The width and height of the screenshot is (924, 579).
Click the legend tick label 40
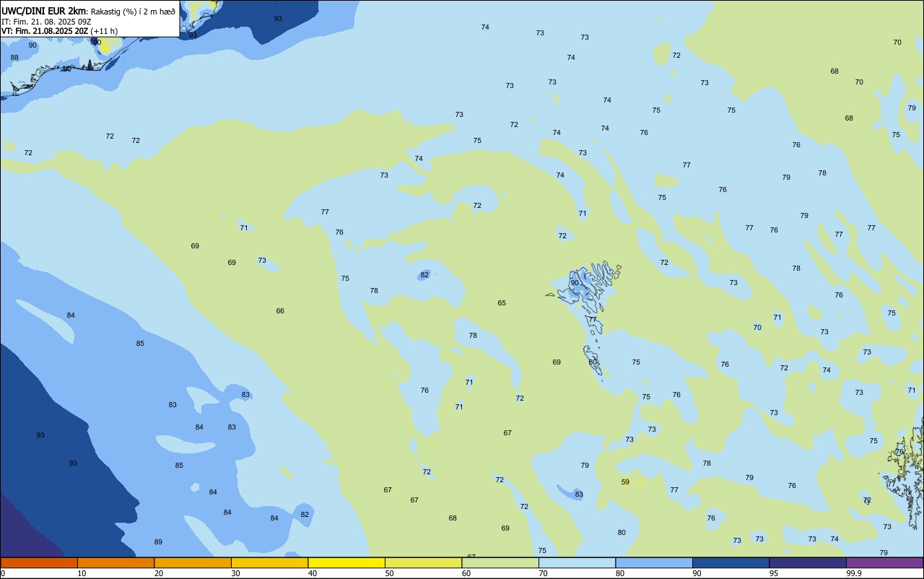[313, 573]
